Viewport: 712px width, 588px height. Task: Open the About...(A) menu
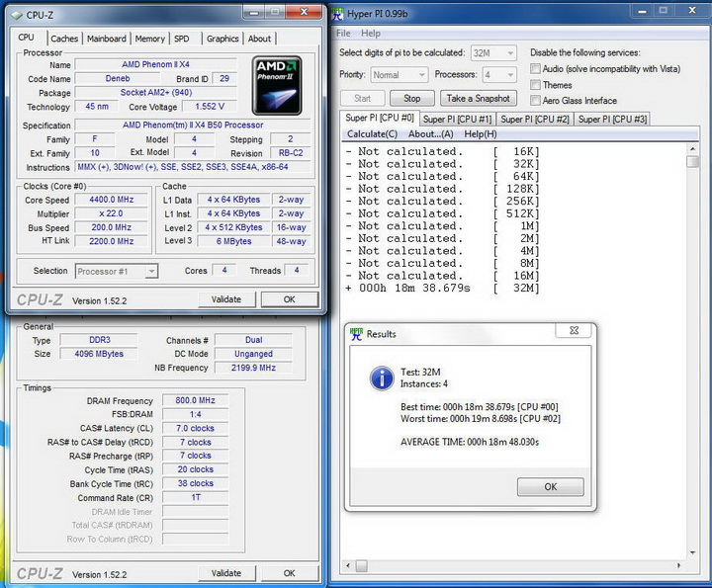pyautogui.click(x=431, y=134)
